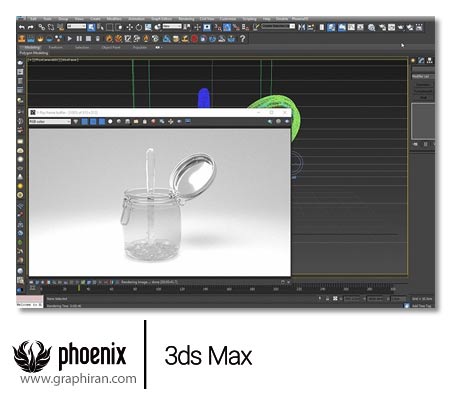This screenshot has width=450, height=394.
Task: Click the Polygon Modeling ribbon panel label
Action: coord(34,53)
